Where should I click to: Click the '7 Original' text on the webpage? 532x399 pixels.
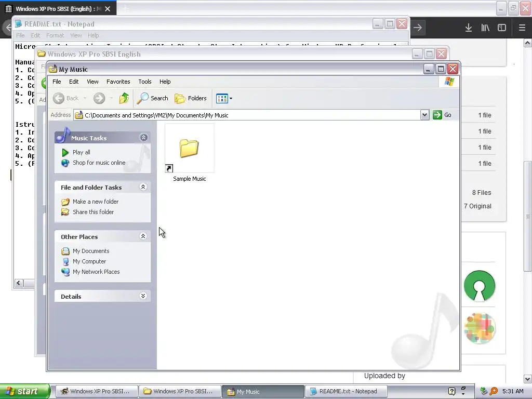tap(477, 206)
